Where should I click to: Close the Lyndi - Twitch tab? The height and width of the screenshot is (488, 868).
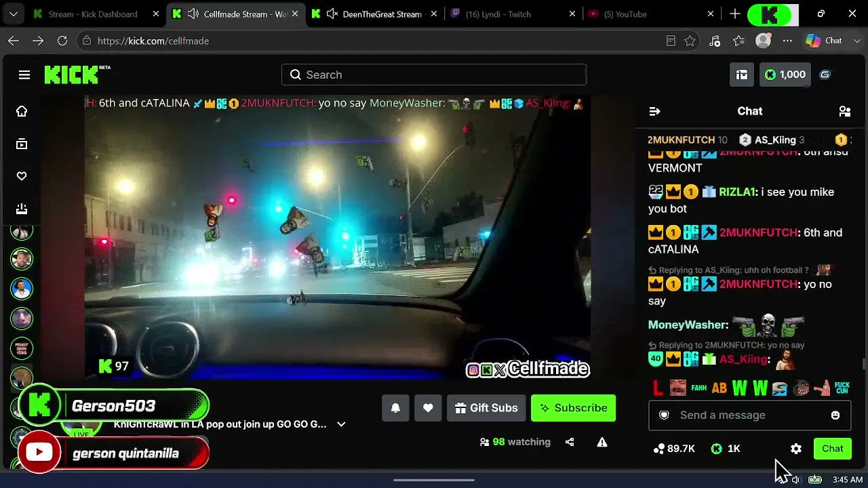(572, 14)
